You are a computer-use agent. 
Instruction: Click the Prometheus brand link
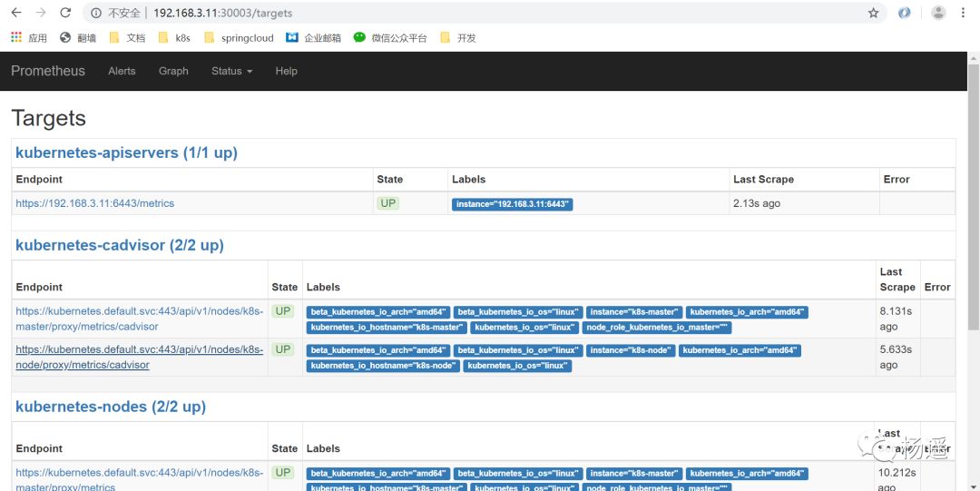click(x=48, y=71)
